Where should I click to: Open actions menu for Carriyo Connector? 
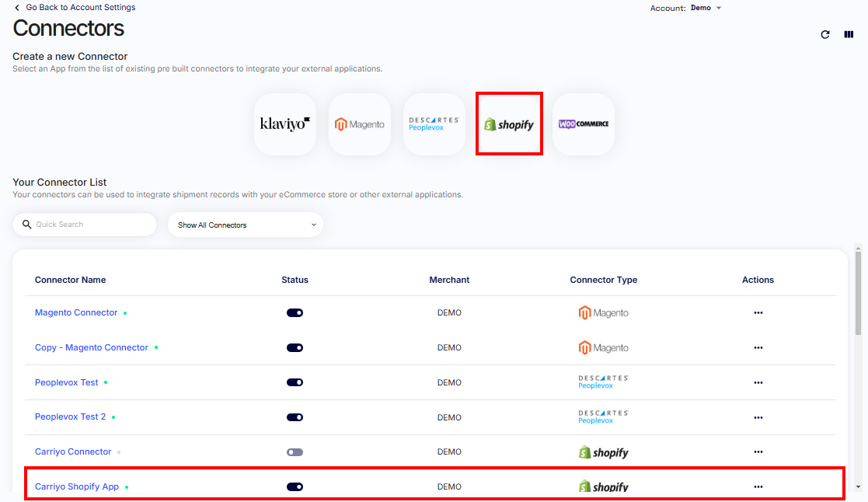click(758, 451)
